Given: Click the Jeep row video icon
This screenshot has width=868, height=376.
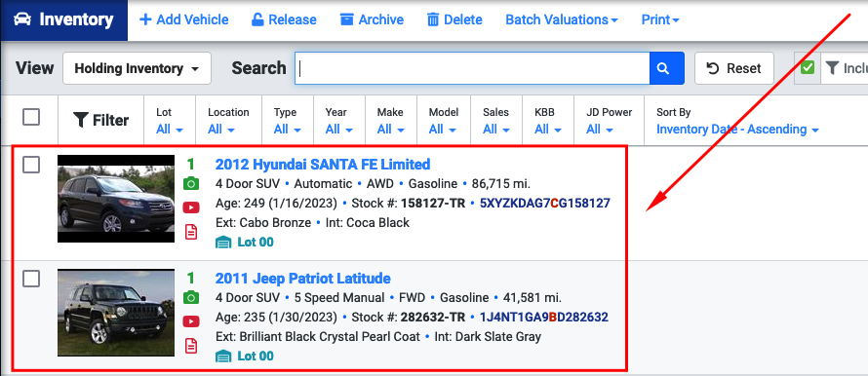Looking at the screenshot, I should tap(191, 321).
